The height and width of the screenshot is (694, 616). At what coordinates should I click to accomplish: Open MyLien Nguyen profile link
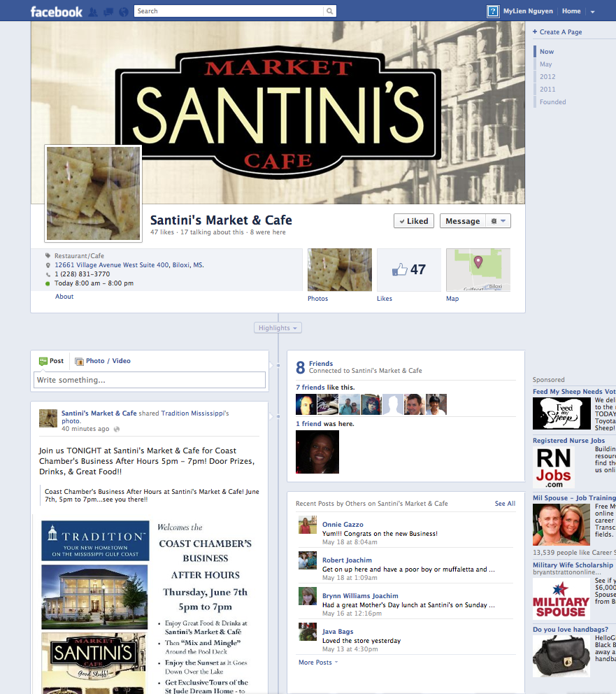[x=528, y=11]
